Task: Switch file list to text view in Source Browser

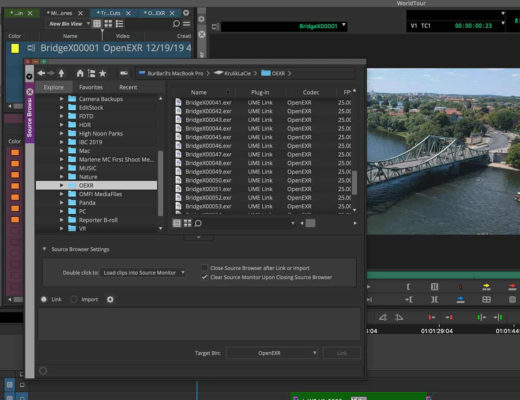Action: click(177, 223)
